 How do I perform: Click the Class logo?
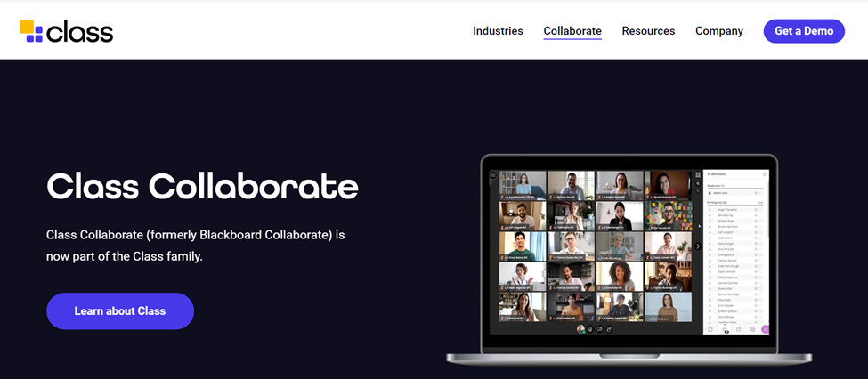[67, 31]
